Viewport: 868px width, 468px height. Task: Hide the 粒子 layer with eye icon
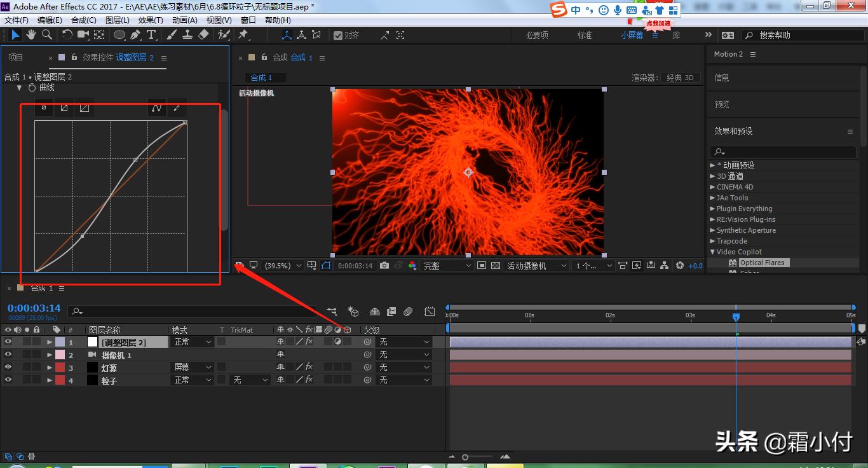(x=8, y=380)
